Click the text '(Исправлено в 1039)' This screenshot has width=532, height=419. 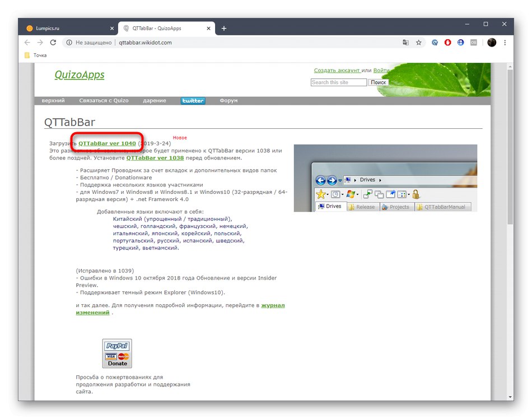click(x=105, y=271)
